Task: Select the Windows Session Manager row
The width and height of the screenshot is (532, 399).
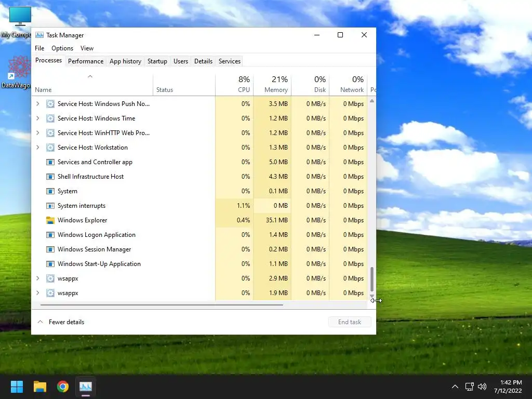Action: pyautogui.click(x=199, y=249)
